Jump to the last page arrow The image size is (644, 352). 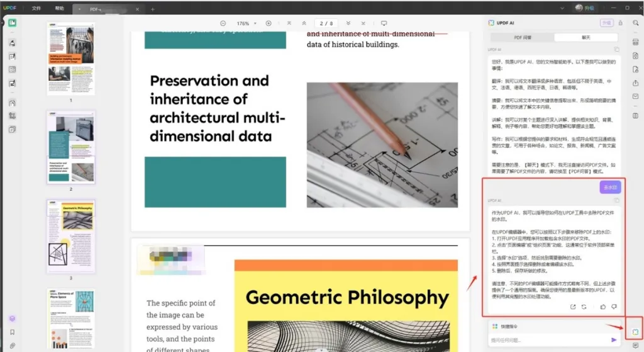click(363, 23)
